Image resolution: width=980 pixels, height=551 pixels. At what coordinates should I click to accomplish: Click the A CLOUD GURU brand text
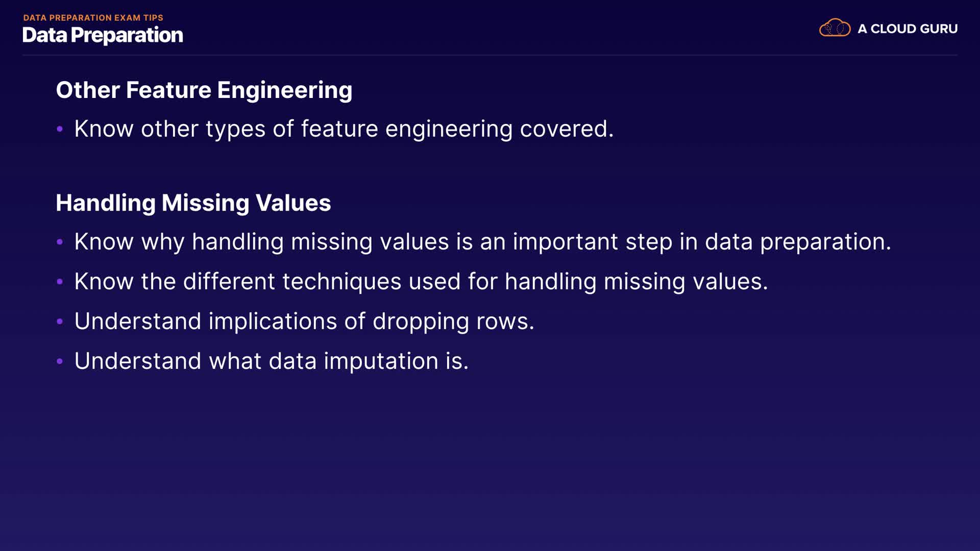(908, 29)
